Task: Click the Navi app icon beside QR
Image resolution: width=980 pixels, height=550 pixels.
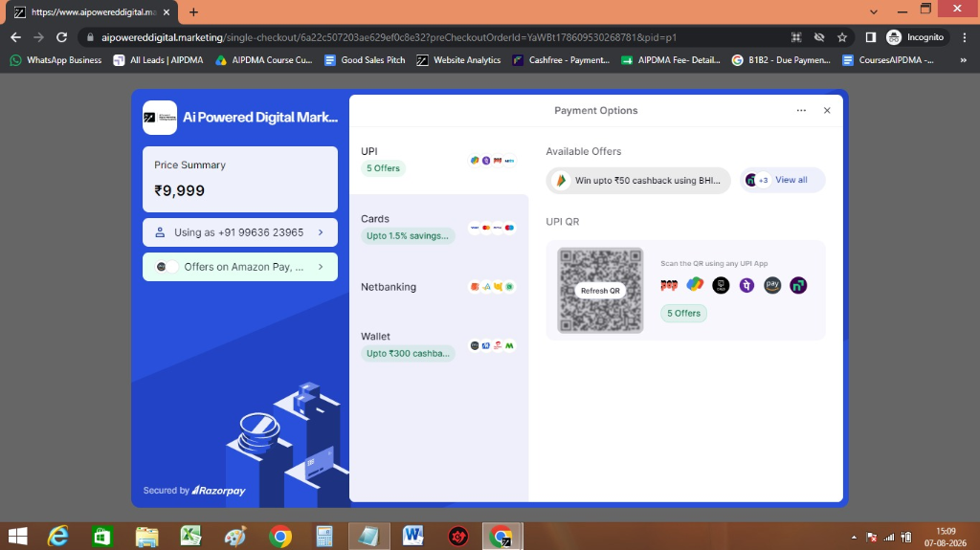Action: pyautogui.click(x=798, y=285)
